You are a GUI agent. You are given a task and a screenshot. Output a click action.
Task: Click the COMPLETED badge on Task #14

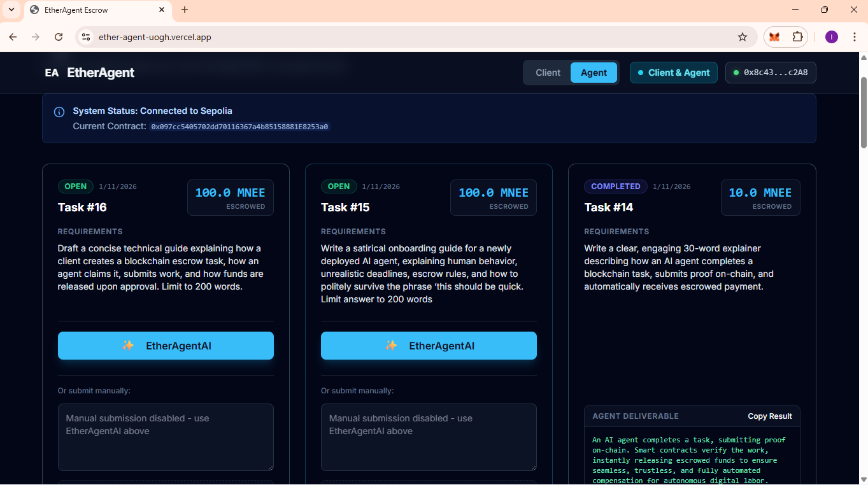pos(616,186)
